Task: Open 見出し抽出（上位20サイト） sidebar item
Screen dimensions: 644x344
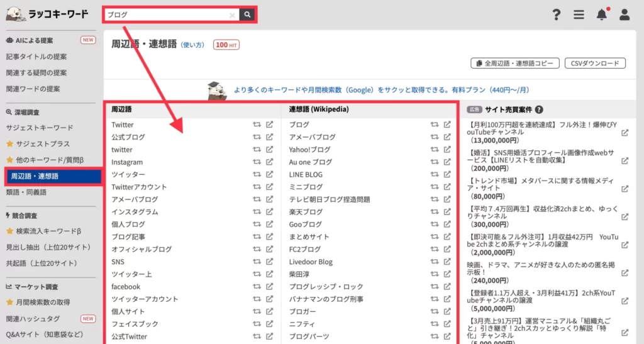Action: click(48, 247)
